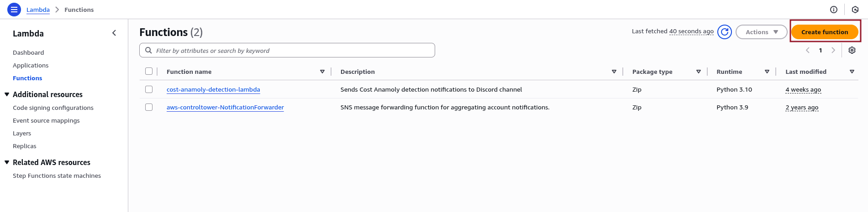Navigate to Layers in the sidebar

tap(22, 133)
